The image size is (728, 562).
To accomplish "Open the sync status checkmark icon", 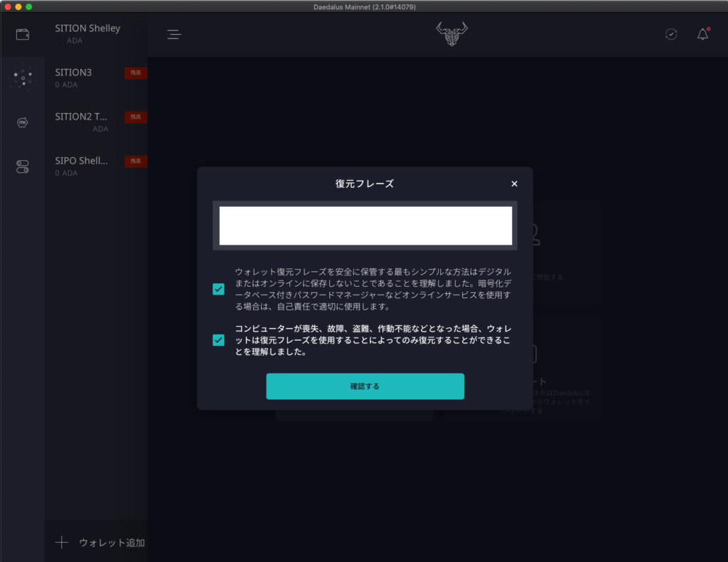I will coord(671,34).
